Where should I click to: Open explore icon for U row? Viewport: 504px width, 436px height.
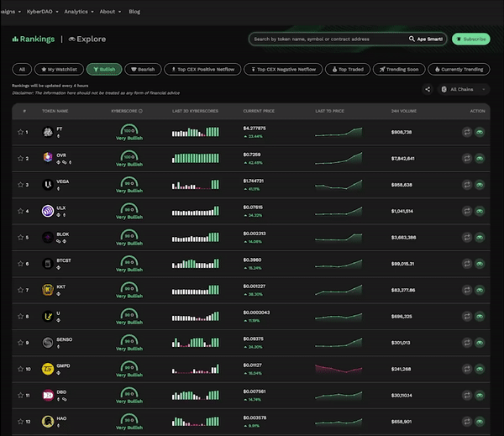point(480,317)
